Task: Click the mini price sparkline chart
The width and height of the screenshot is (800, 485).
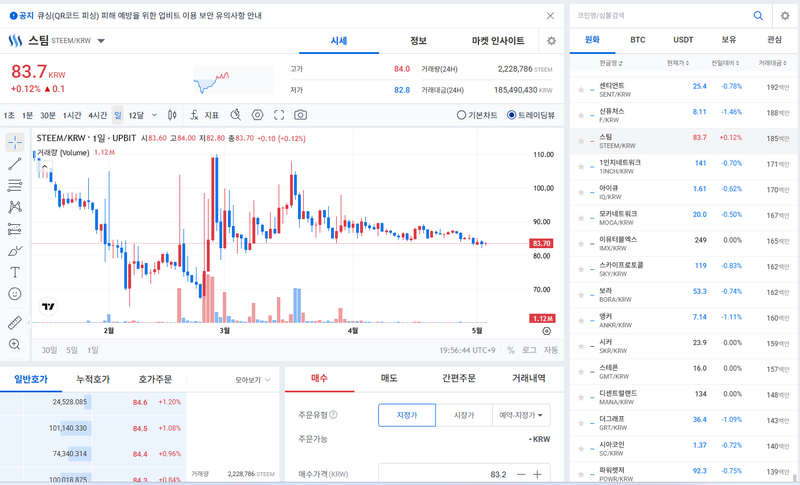Action: 233,80
